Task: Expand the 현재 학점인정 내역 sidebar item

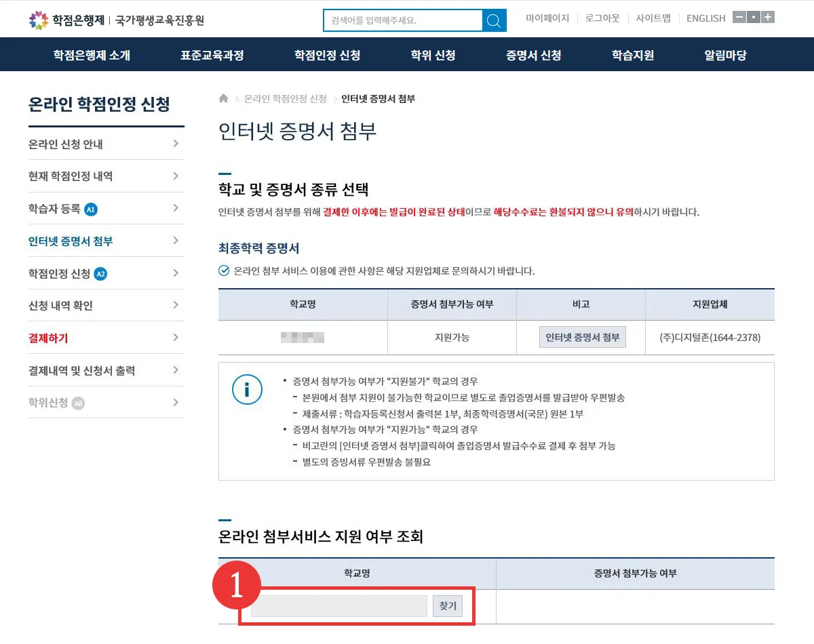Action: (x=105, y=176)
